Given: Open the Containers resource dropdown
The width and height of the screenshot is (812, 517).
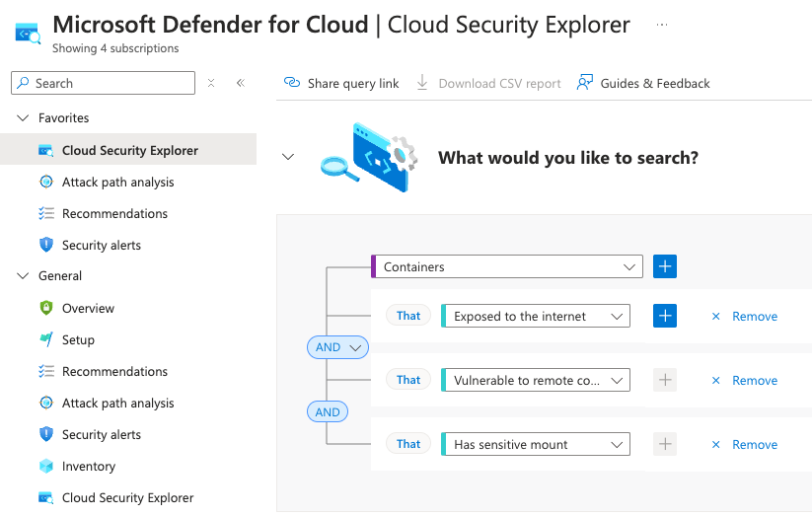Looking at the screenshot, I should click(x=507, y=266).
